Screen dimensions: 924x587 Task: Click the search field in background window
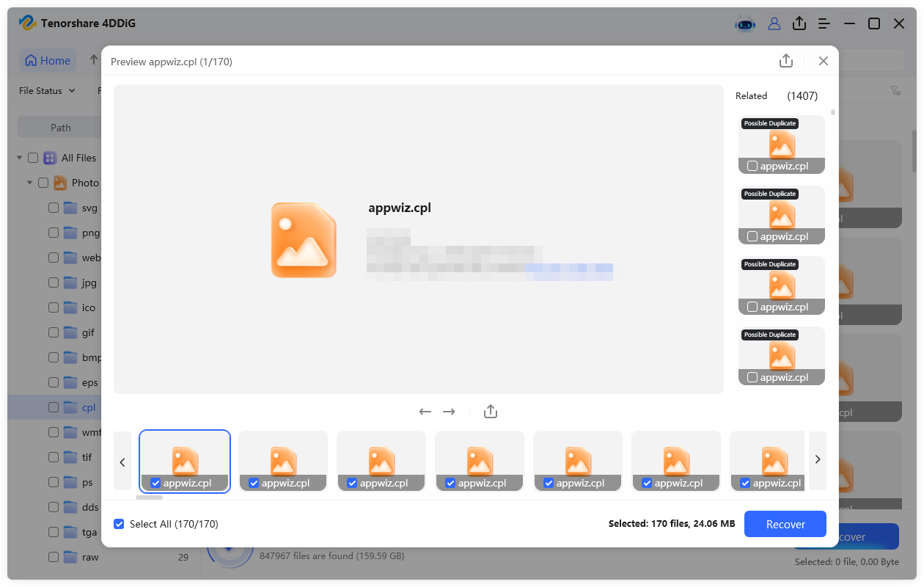[x=871, y=60]
